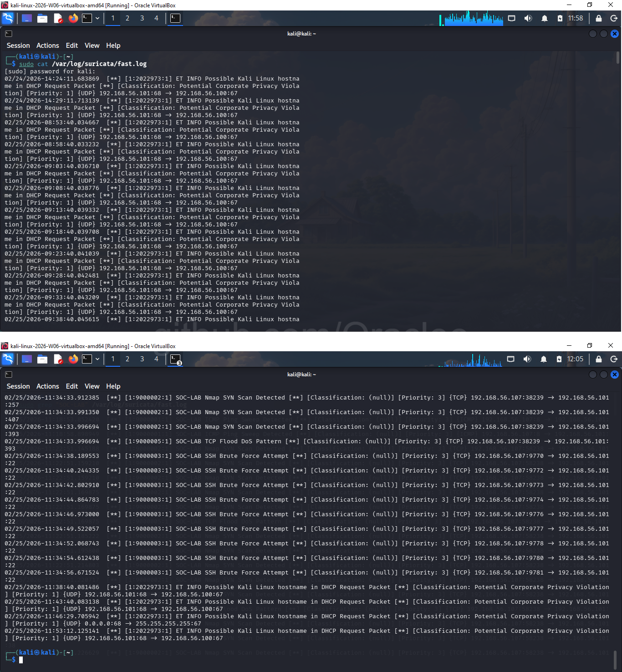
Task: Click the audio waveform visualizer in the panel
Action: pos(471,18)
